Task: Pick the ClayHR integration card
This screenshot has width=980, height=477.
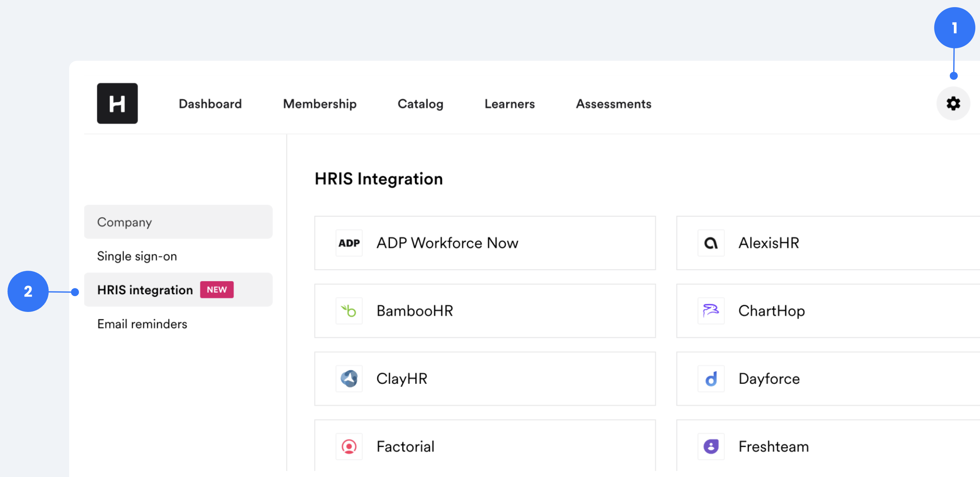Action: click(485, 379)
